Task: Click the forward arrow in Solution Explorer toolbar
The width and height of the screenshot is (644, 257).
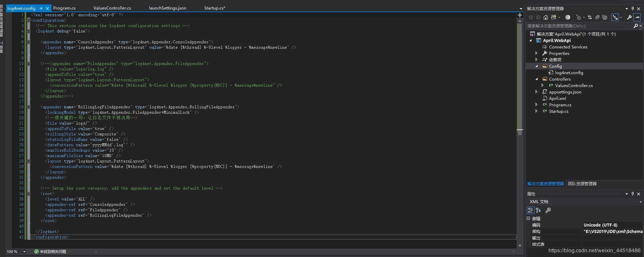Action: [538, 17]
